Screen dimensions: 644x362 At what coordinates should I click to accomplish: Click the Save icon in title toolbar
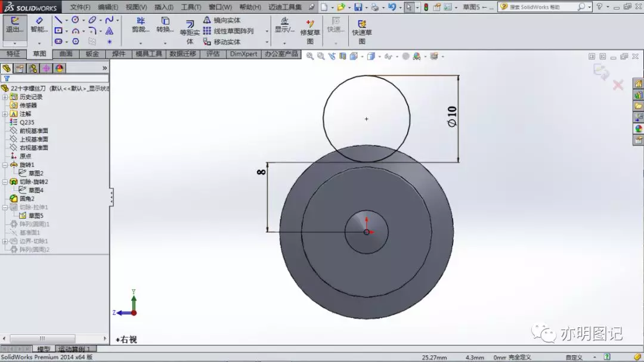358,7
